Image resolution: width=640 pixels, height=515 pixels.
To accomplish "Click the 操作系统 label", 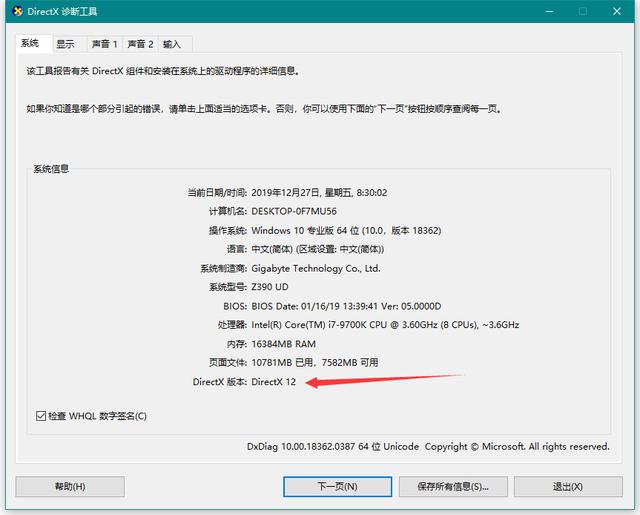I will pos(228,231).
